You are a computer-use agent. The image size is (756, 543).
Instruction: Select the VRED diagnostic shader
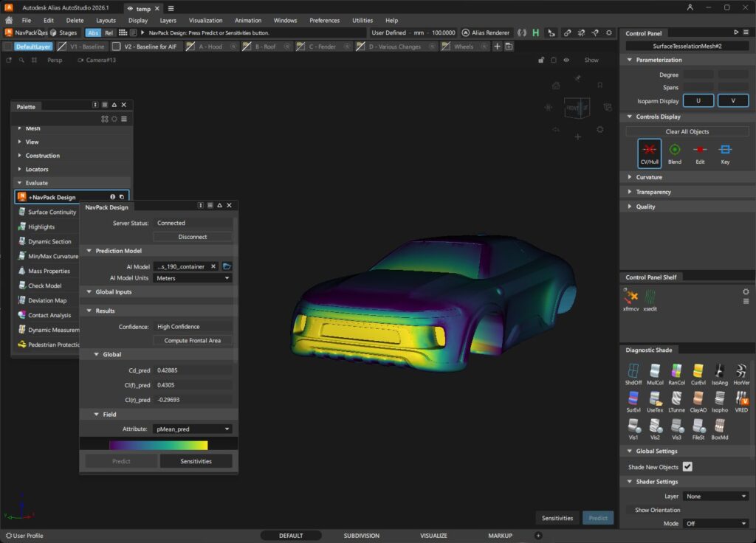point(741,401)
